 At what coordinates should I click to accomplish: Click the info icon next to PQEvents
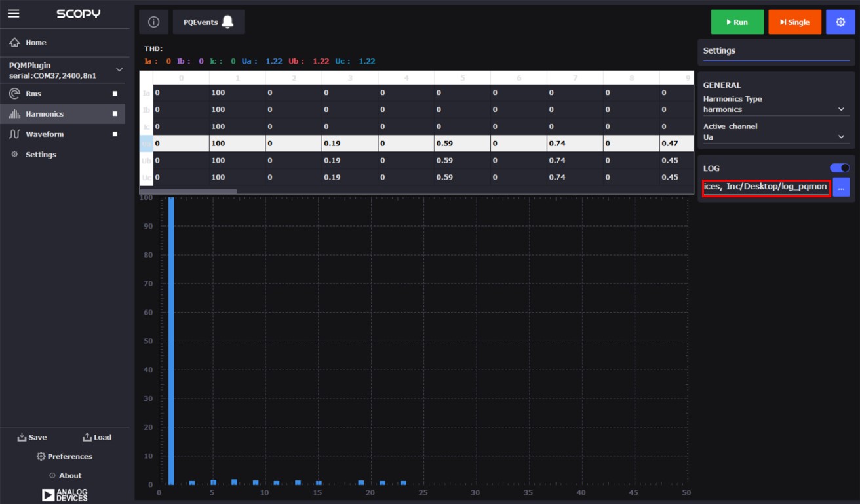tap(153, 22)
